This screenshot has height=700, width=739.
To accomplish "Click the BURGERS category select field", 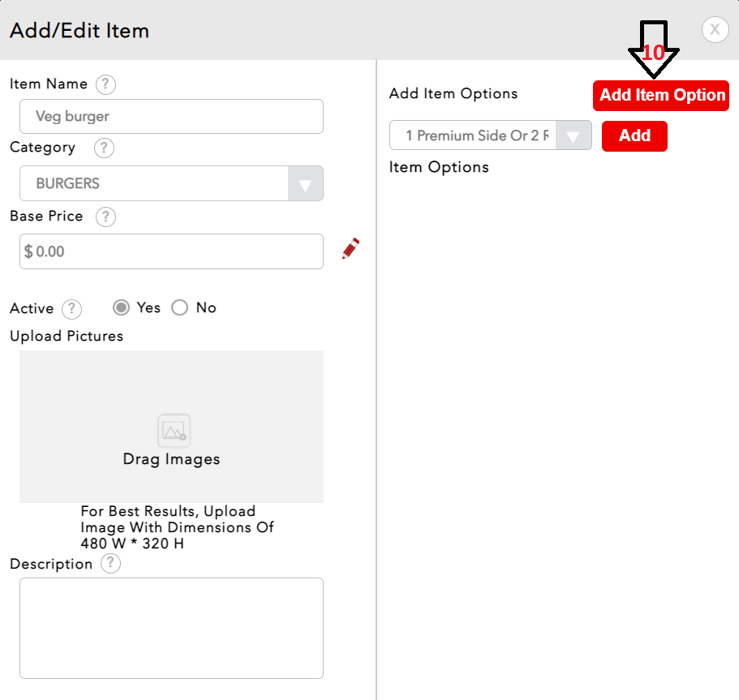I will (x=154, y=184).
